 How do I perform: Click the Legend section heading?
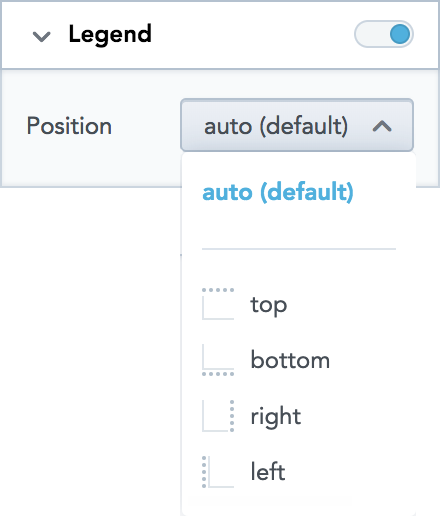point(110,35)
